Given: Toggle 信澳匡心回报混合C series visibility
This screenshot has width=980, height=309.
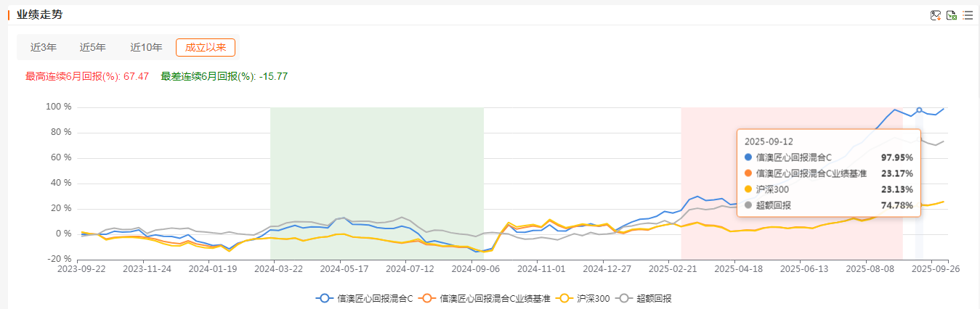Looking at the screenshot, I should pyautogui.click(x=375, y=298).
